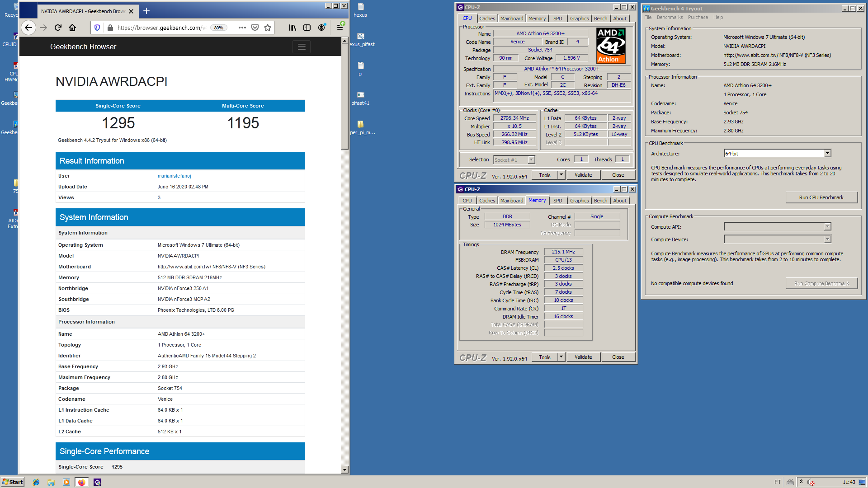Open Tools dropdown arrow in top CPU-Z
Image resolution: width=868 pixels, height=488 pixels.
561,175
